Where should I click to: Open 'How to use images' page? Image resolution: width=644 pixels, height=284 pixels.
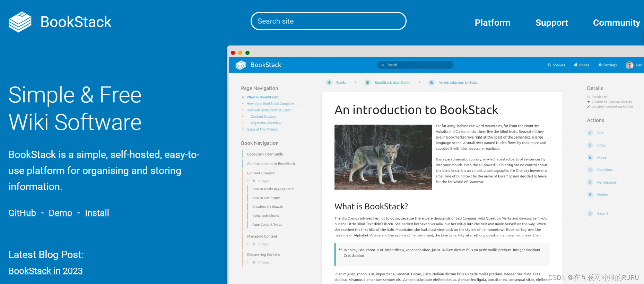click(266, 198)
